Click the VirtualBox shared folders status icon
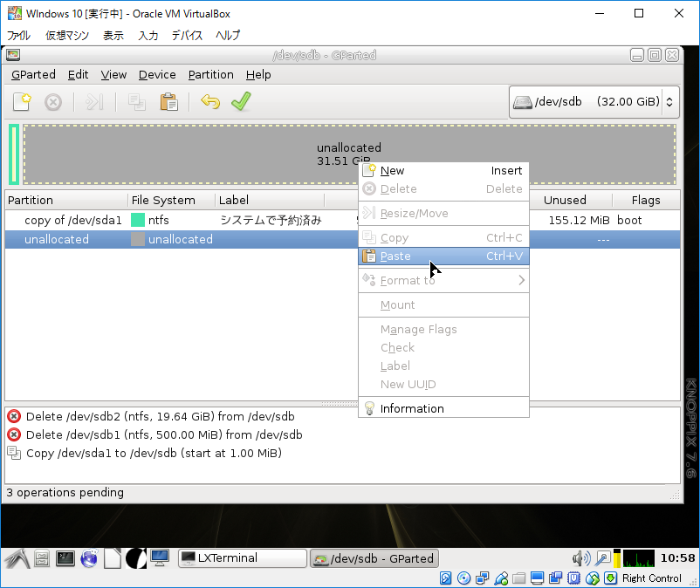The width and height of the screenshot is (700, 588). [518, 578]
